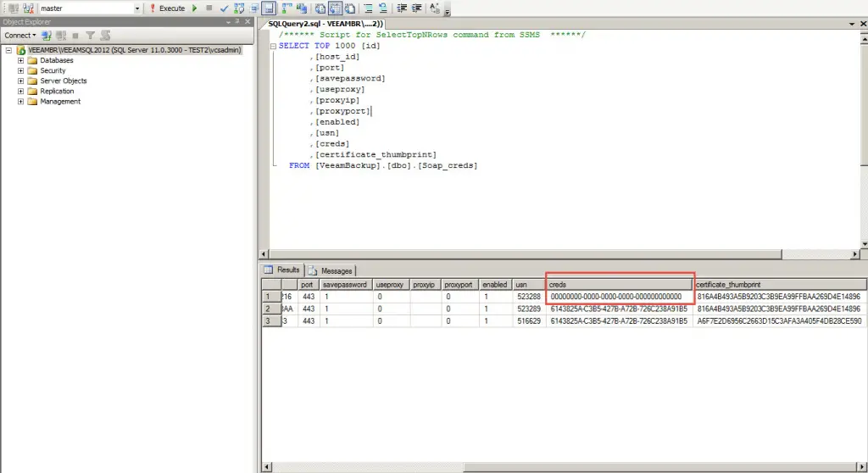Click the savepassword column header
868x473 pixels.
(x=345, y=285)
